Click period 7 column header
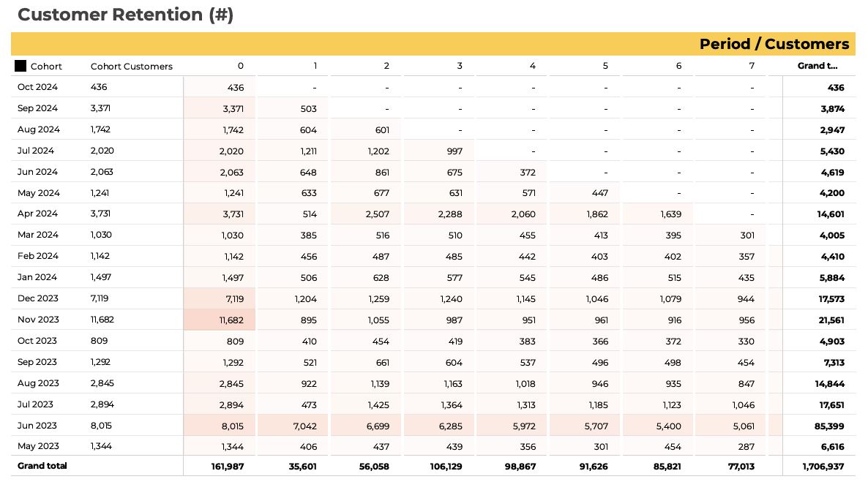The height and width of the screenshot is (490, 868). [x=752, y=66]
